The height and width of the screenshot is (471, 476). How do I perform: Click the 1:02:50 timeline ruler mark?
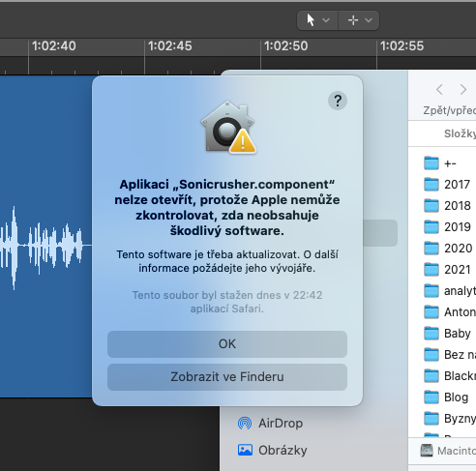(286, 46)
